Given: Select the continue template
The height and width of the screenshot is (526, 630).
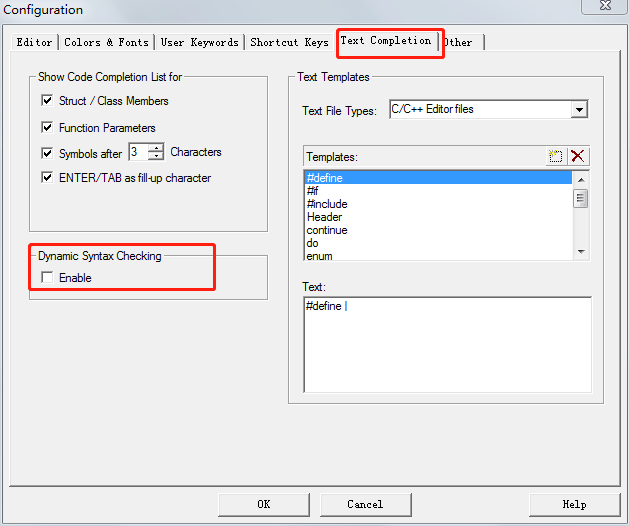Looking at the screenshot, I should (x=438, y=230).
